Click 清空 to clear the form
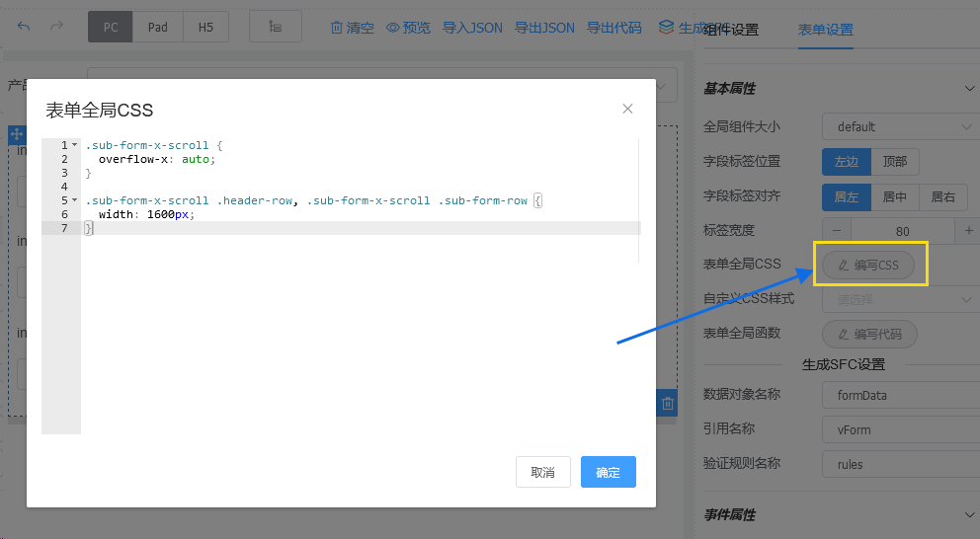980x539 pixels. 353,28
